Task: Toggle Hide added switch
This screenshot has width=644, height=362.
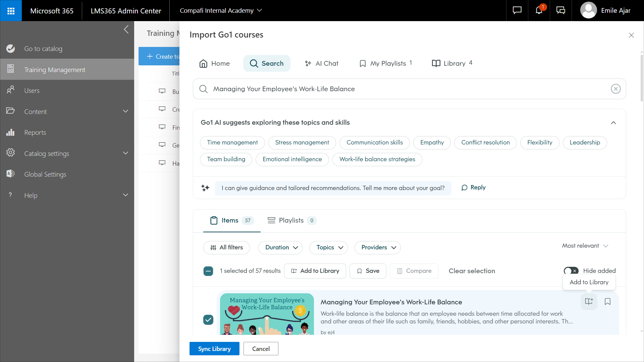Action: click(x=570, y=270)
